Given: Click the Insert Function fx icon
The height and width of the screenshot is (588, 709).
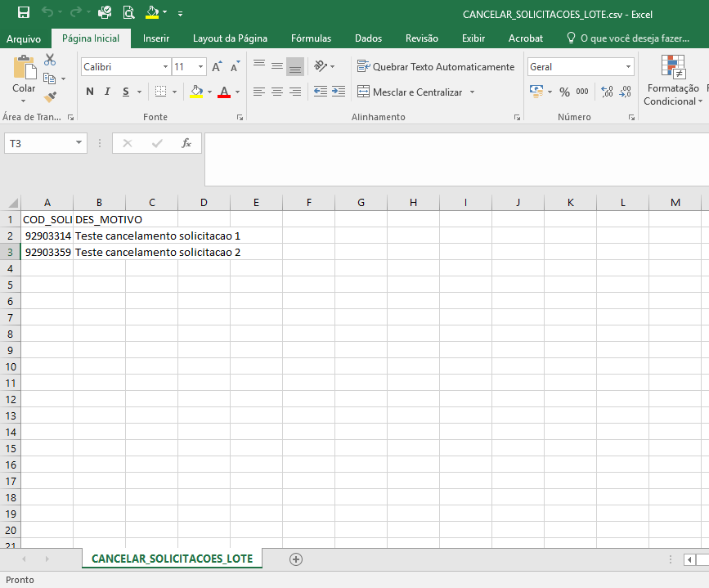Looking at the screenshot, I should [186, 143].
